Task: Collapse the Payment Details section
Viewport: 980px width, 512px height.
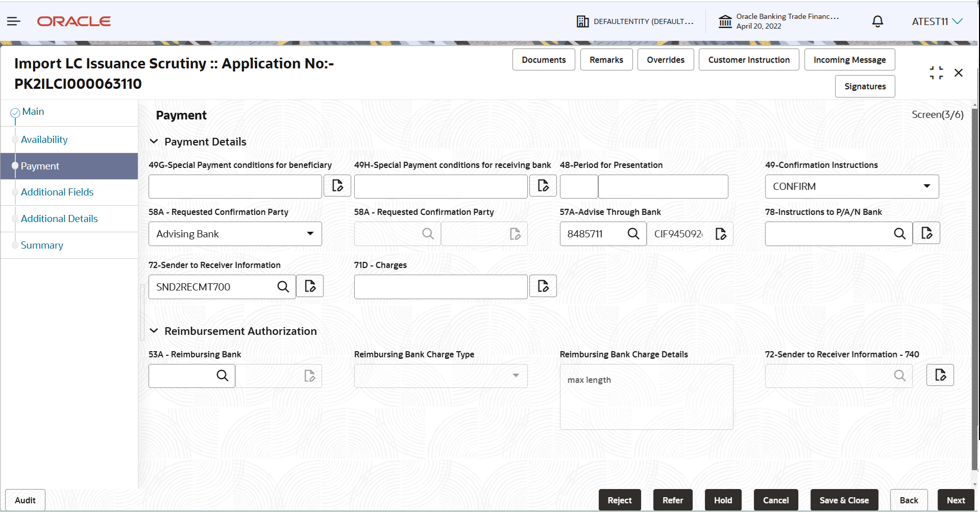Action: tap(154, 141)
